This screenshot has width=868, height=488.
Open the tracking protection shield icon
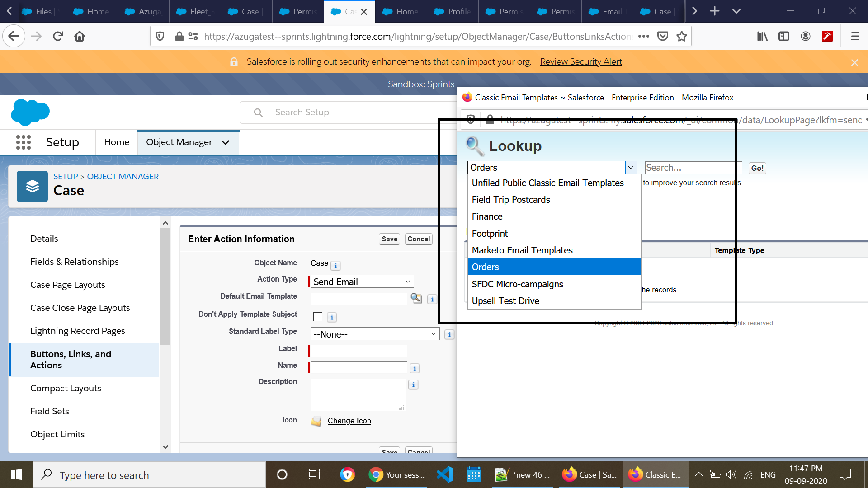[x=160, y=36]
